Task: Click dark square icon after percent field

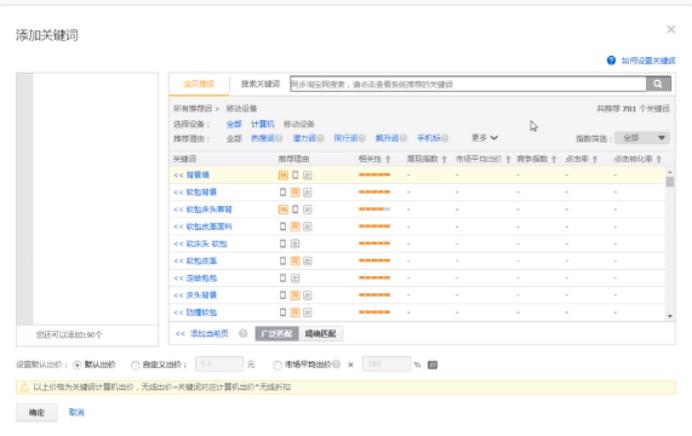Action: [x=432, y=365]
